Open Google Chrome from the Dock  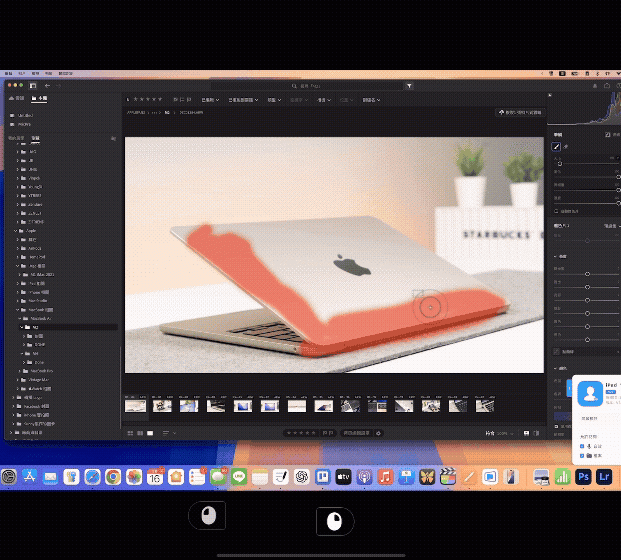(x=113, y=478)
